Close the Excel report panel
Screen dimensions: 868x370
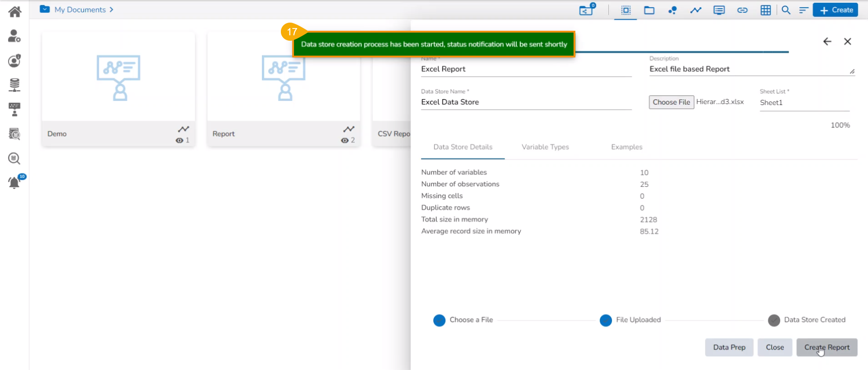tap(848, 42)
